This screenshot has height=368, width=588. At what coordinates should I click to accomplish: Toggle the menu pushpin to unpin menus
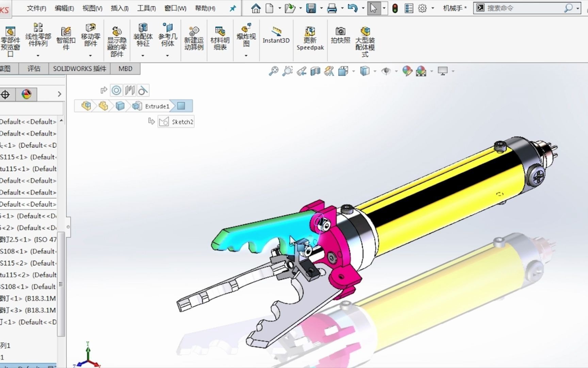(232, 8)
